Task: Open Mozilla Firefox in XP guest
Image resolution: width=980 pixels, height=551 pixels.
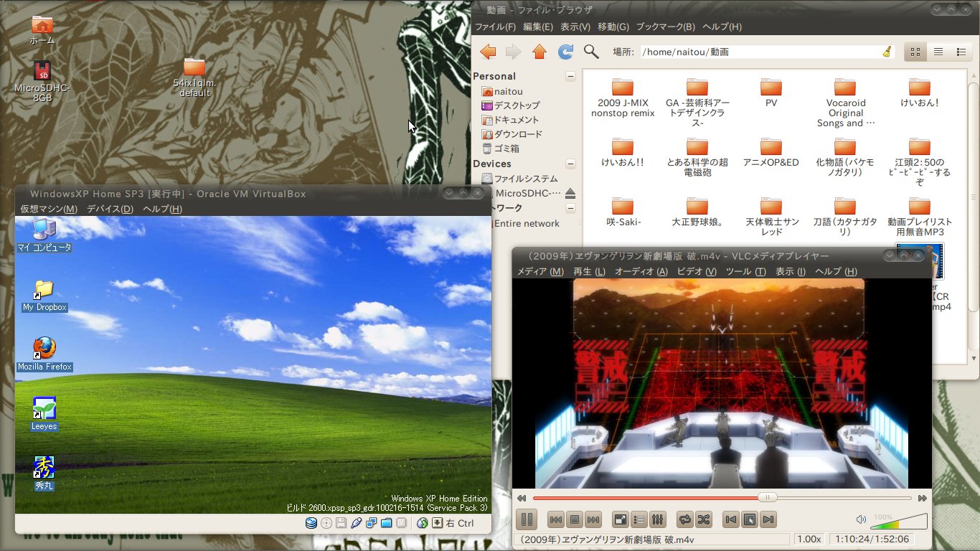Action: pyautogui.click(x=44, y=354)
